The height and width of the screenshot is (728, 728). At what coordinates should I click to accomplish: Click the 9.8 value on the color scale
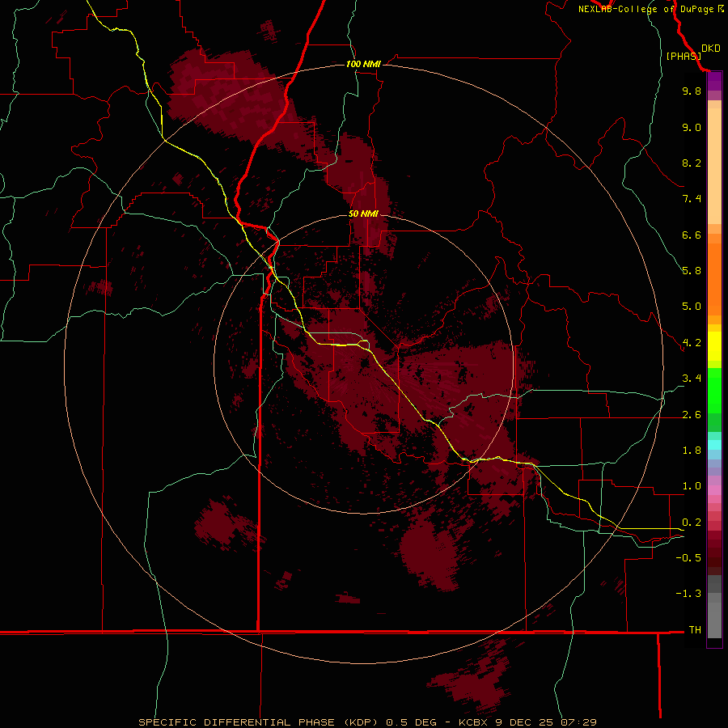click(692, 91)
